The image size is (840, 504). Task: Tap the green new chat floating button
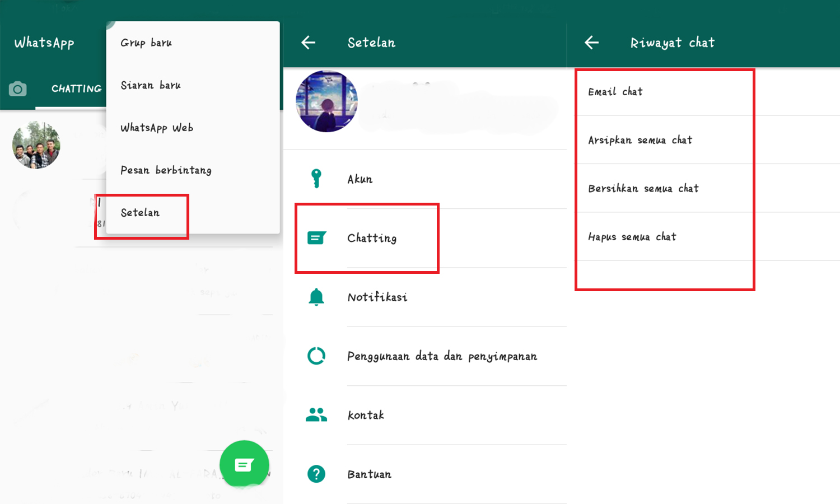244,464
